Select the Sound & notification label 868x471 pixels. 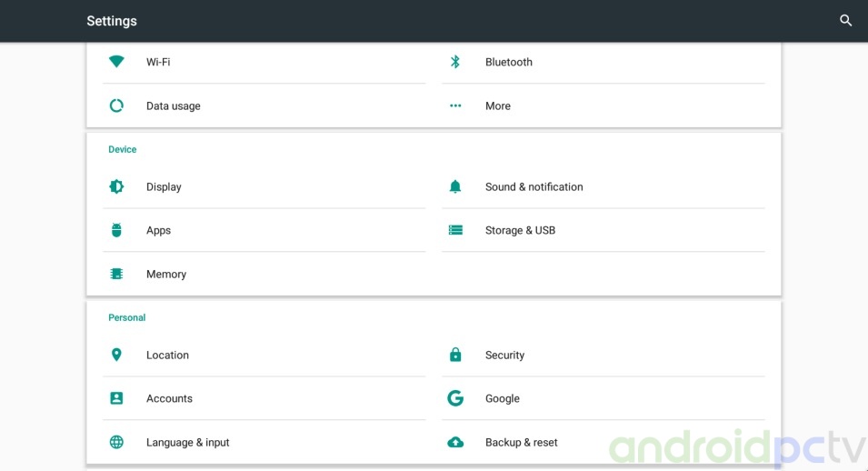[534, 186]
